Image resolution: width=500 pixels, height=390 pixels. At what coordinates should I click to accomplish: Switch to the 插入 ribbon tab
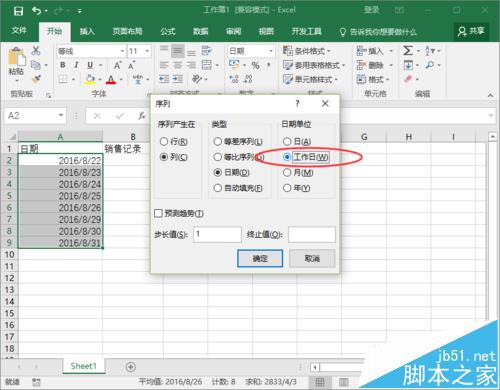tap(87, 31)
